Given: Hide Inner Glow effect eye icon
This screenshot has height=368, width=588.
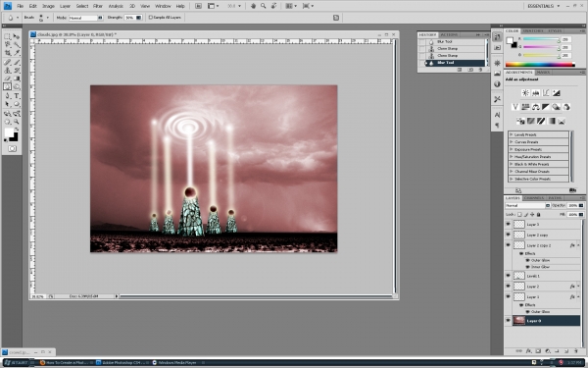Looking at the screenshot, I should [527, 267].
